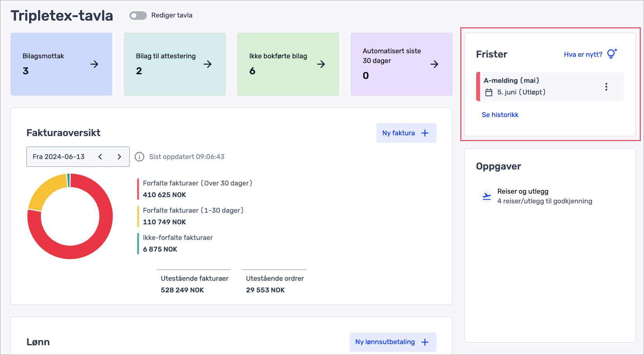Viewport: 644px width, 355px height.
Task: Click the plus icon on Ny faktura
Action: pyautogui.click(x=425, y=133)
